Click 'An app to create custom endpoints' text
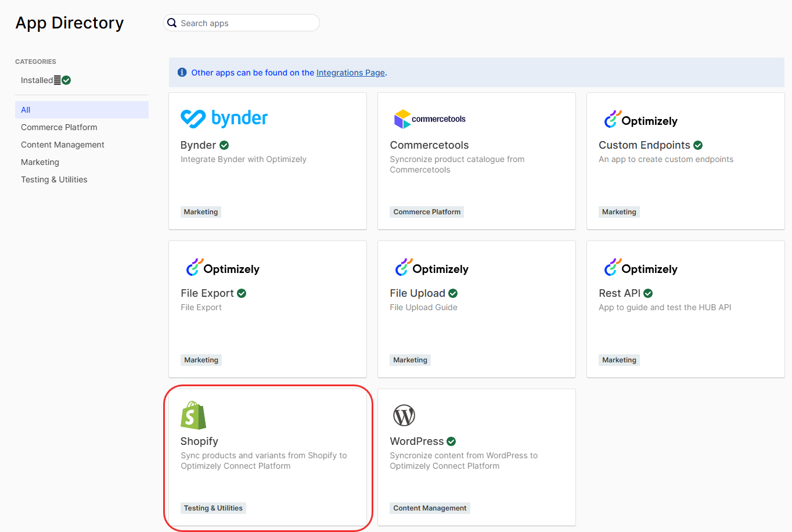The height and width of the screenshot is (532, 792). coord(666,159)
